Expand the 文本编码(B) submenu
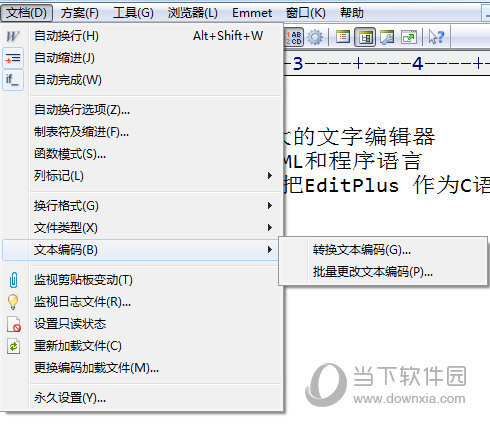This screenshot has width=490, height=428. (x=141, y=250)
